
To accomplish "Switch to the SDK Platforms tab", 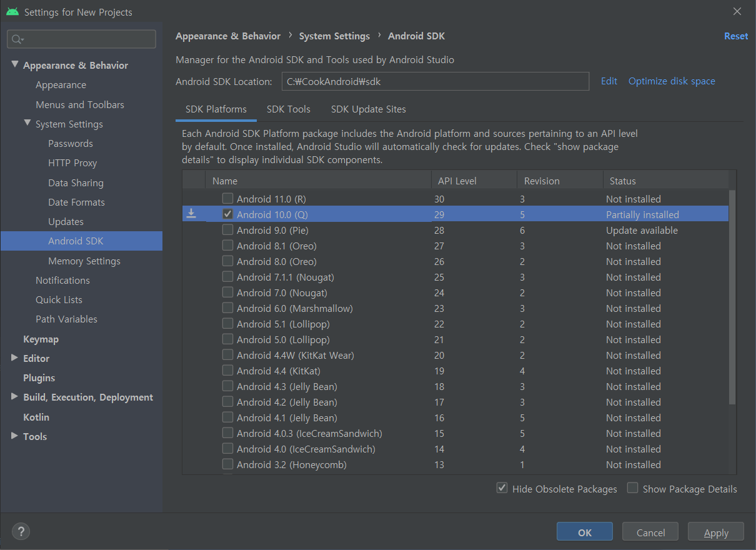I will coord(216,109).
